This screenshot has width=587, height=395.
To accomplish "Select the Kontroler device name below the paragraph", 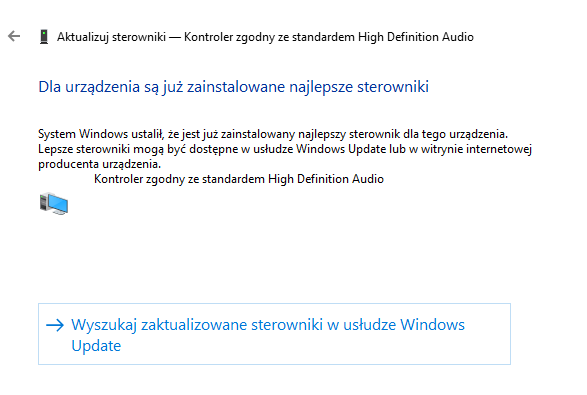I will click(239, 179).
